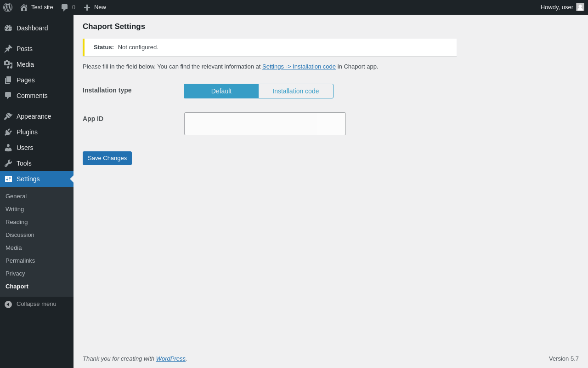
Task: Click the Test site home icon
Action: [x=24, y=7]
